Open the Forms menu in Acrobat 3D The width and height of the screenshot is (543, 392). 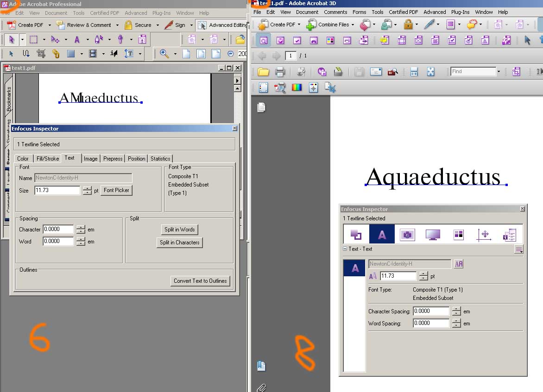[x=359, y=12]
